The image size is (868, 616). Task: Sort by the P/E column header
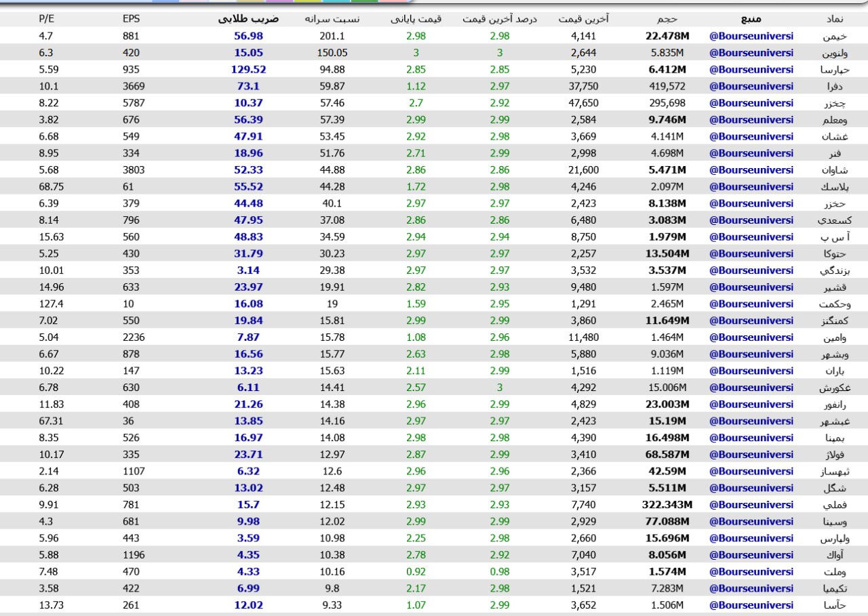47,19
